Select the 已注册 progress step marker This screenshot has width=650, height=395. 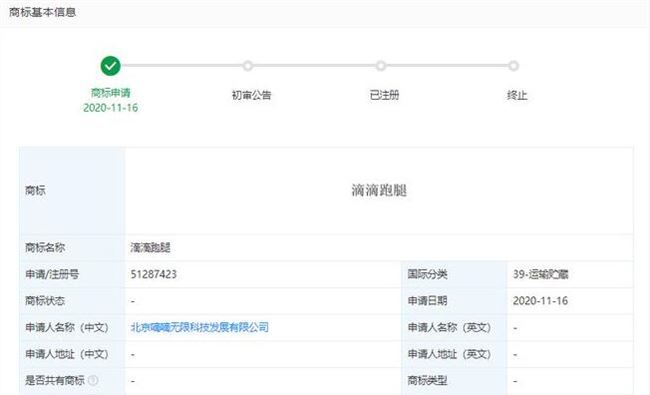(381, 66)
